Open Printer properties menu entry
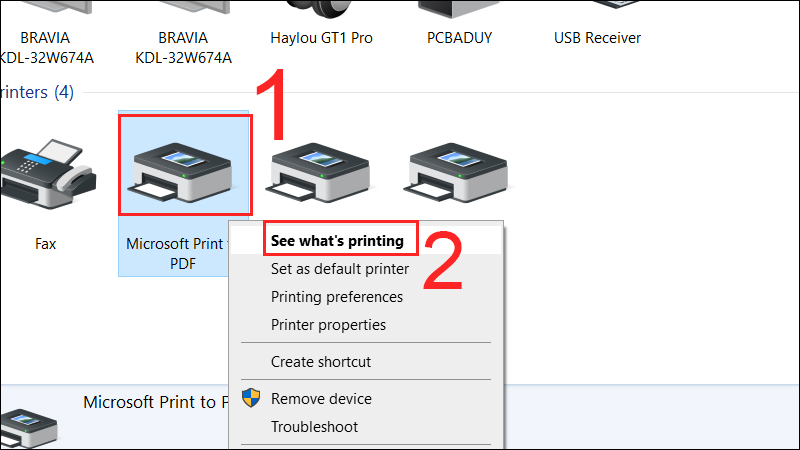 click(328, 325)
